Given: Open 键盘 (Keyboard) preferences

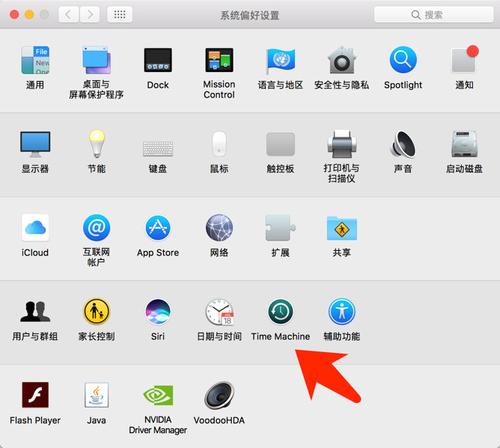Looking at the screenshot, I should [x=158, y=148].
